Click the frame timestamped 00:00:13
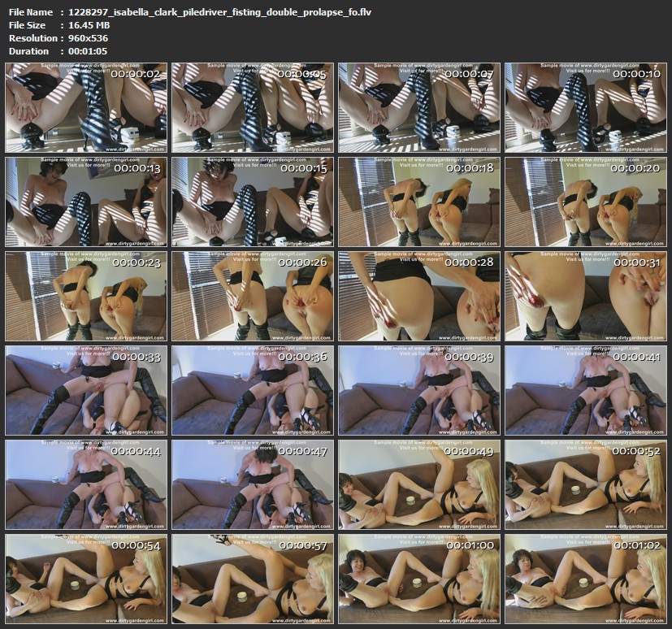Screen dimensions: 672x629 pyautogui.click(x=85, y=202)
